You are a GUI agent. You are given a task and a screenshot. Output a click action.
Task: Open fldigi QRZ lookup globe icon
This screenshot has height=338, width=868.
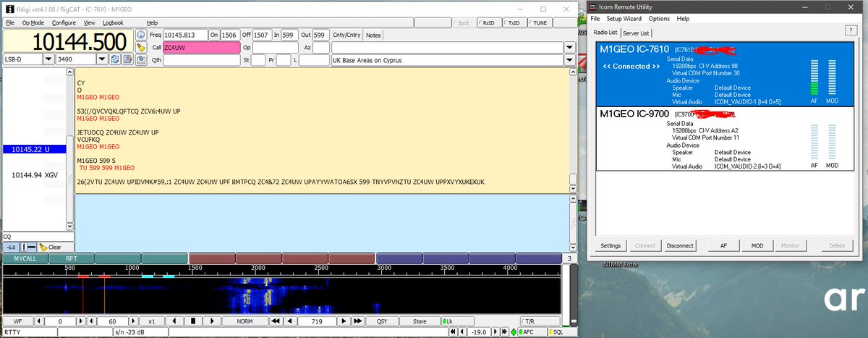point(141,35)
